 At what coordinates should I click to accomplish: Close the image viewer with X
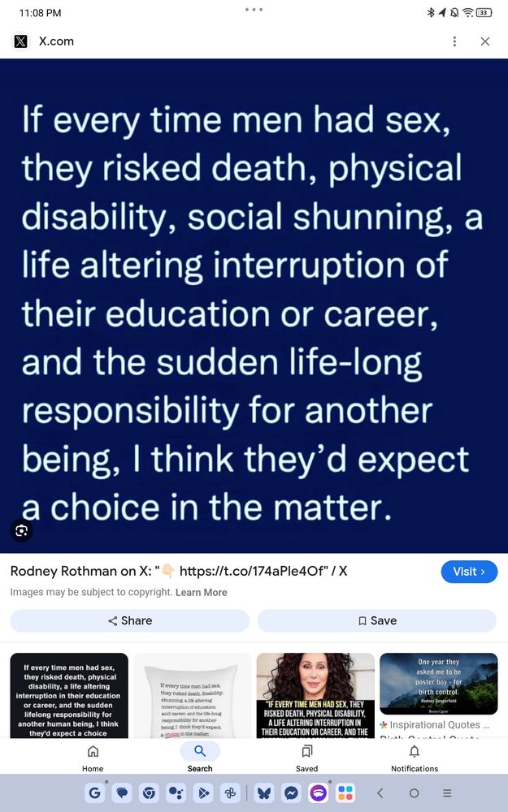point(485,41)
